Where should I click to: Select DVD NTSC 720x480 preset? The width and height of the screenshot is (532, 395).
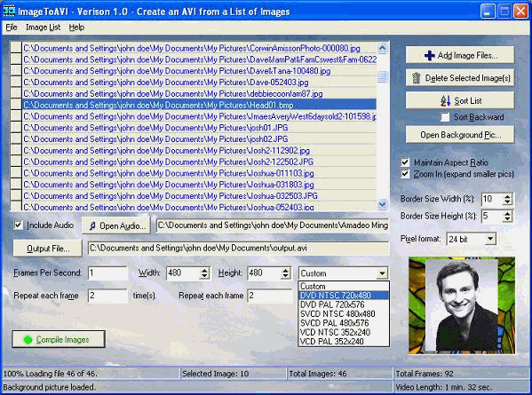click(x=344, y=296)
